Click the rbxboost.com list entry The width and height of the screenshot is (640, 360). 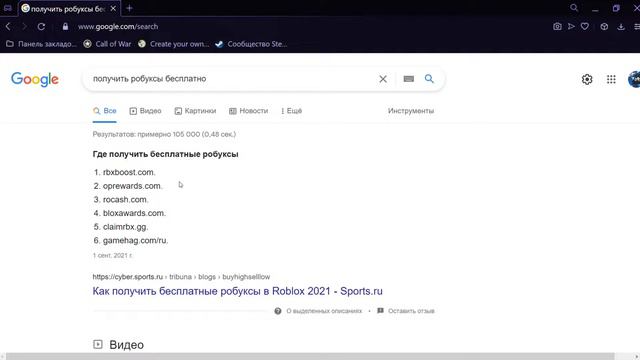pyautogui.click(x=129, y=172)
